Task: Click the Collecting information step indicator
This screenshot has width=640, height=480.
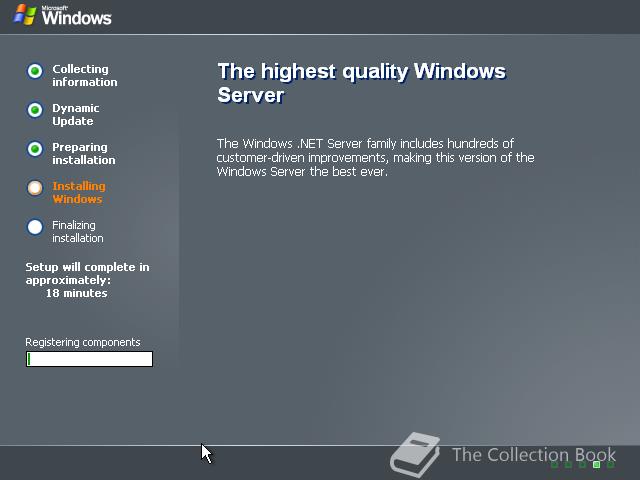Action: pyautogui.click(x=35, y=71)
